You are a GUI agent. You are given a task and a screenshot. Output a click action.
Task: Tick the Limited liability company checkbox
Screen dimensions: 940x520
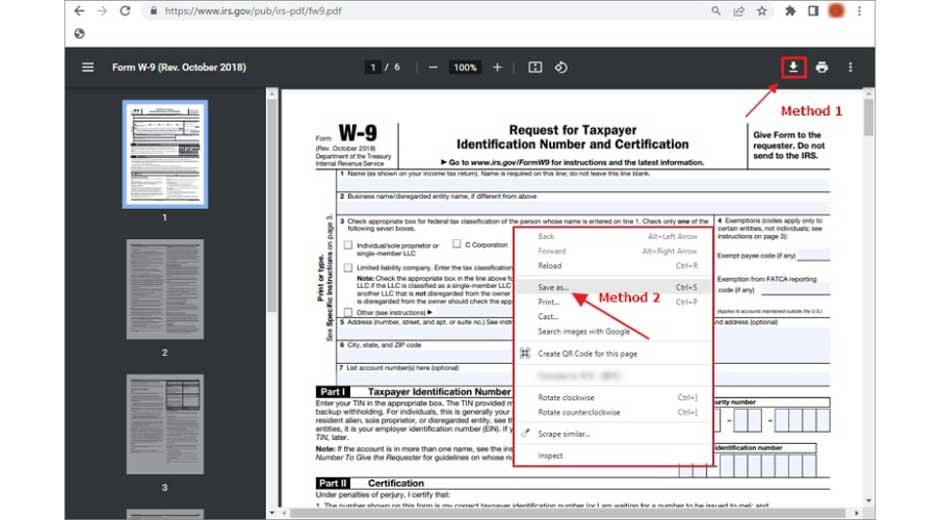tap(348, 268)
